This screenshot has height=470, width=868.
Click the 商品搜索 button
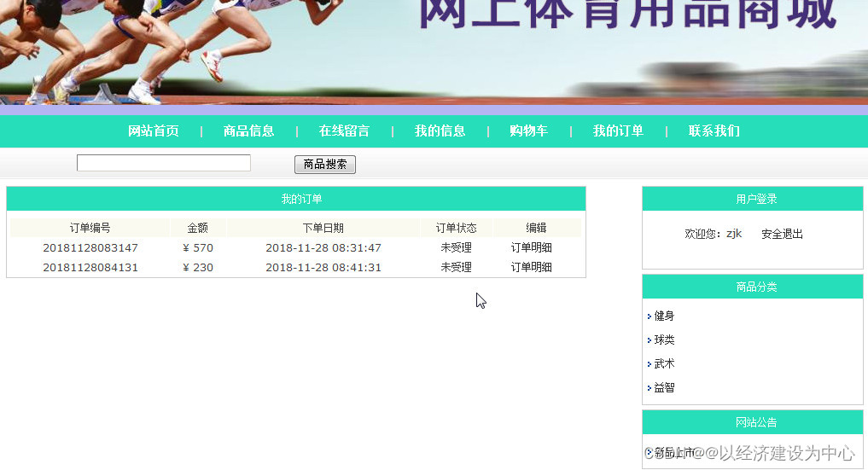click(325, 165)
